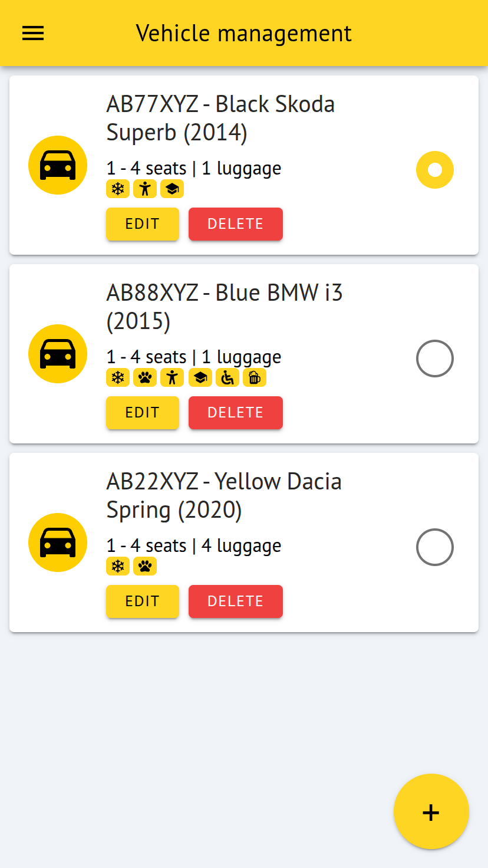The image size is (488, 868).
Task: Click the car avatar icon for Dacia Spring
Action: pyautogui.click(x=58, y=542)
